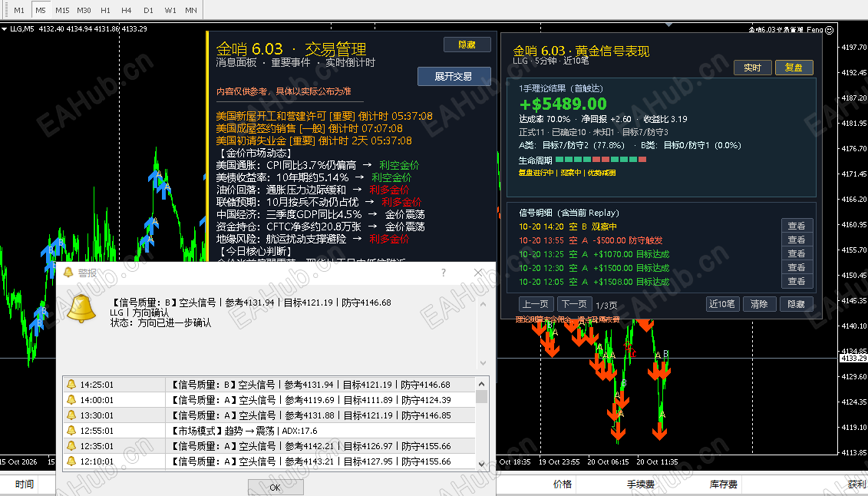This screenshot has height=496, width=868.
Task: Click the 生命周期 lifecycle color bar
Action: tap(601, 160)
